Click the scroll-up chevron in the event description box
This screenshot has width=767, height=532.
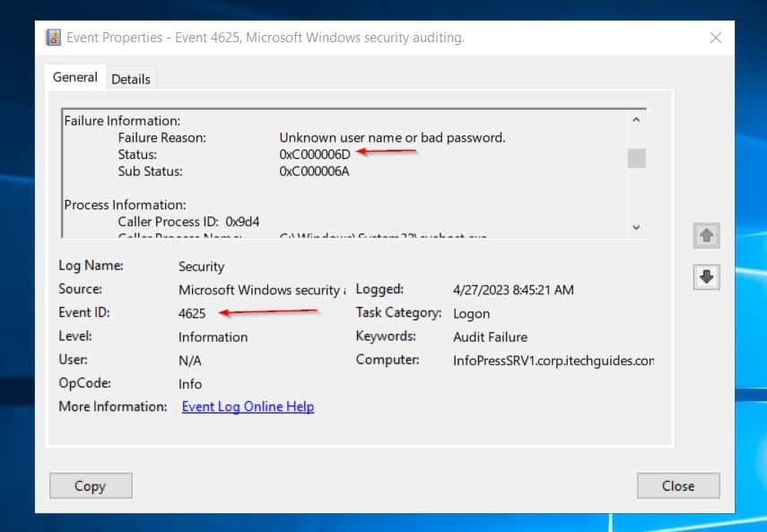[x=636, y=118]
